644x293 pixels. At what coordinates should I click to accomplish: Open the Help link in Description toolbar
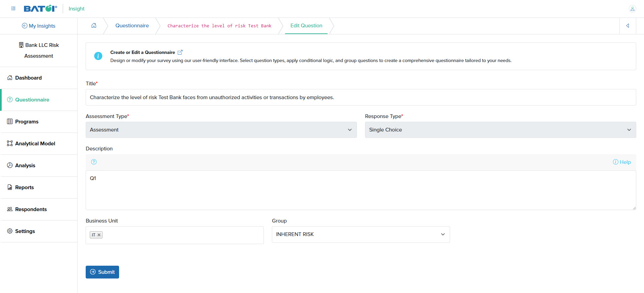coord(622,162)
